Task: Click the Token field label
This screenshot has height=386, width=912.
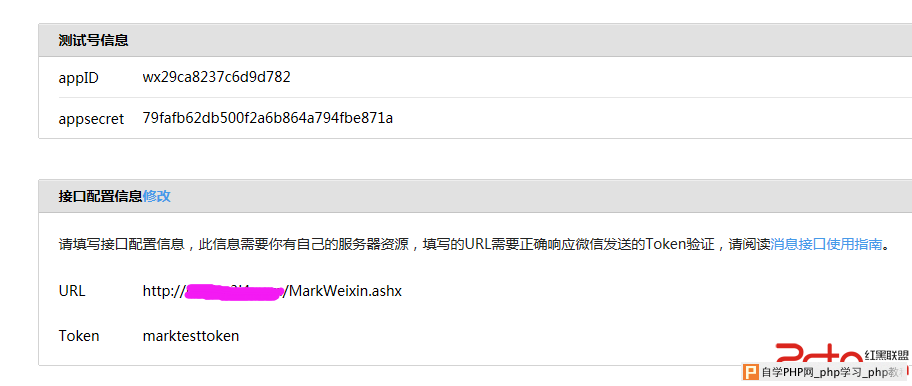Action: 79,335
